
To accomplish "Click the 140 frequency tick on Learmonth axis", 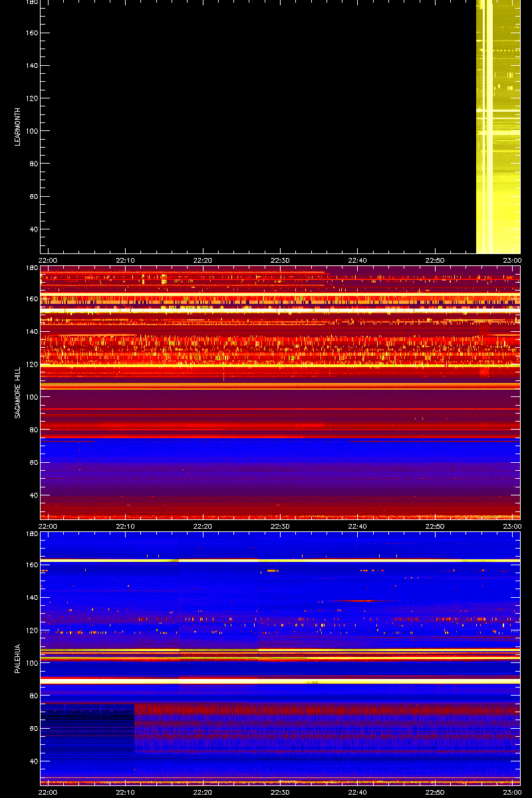I will [x=32, y=66].
